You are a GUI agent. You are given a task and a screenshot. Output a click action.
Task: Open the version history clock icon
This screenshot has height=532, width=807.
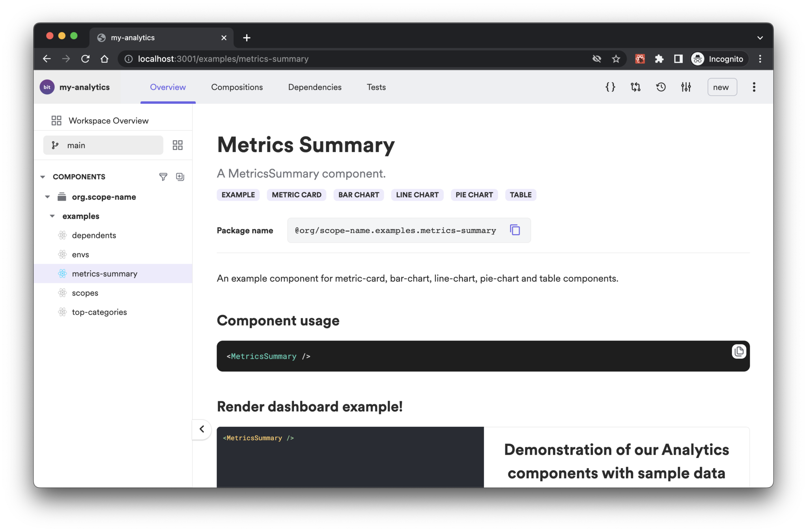pos(661,87)
